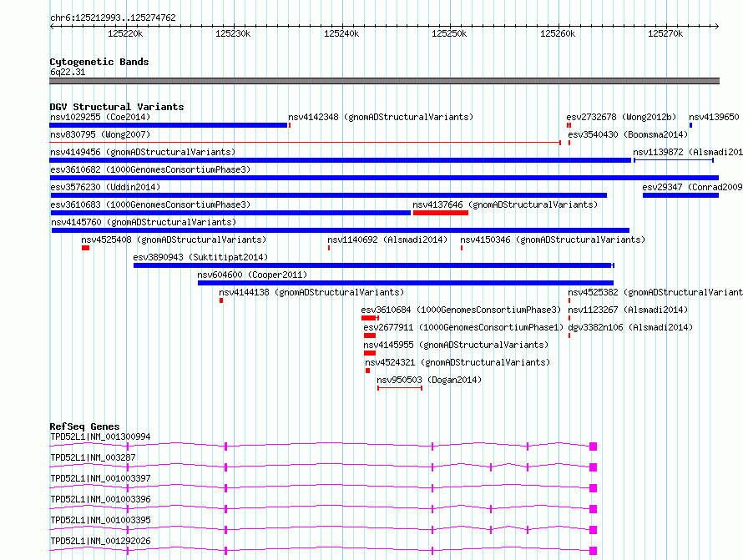Select esv3610683 1000Genomes variant label

pos(150,204)
